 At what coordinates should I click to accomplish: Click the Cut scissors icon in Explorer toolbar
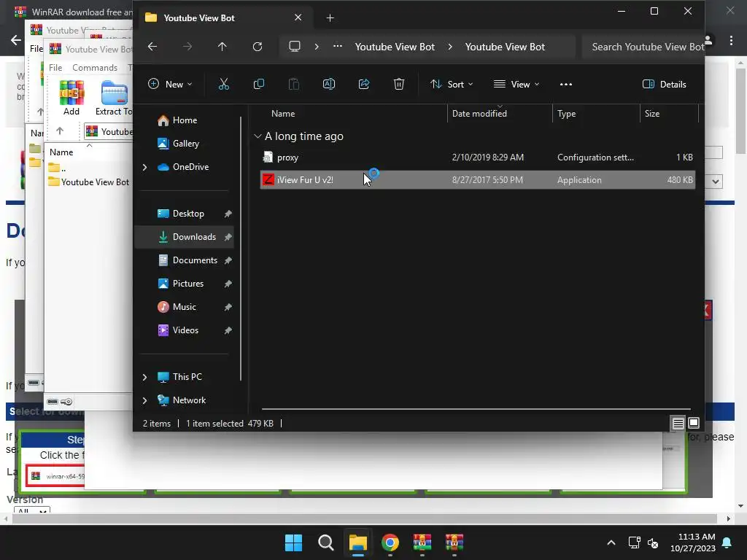[223, 85]
